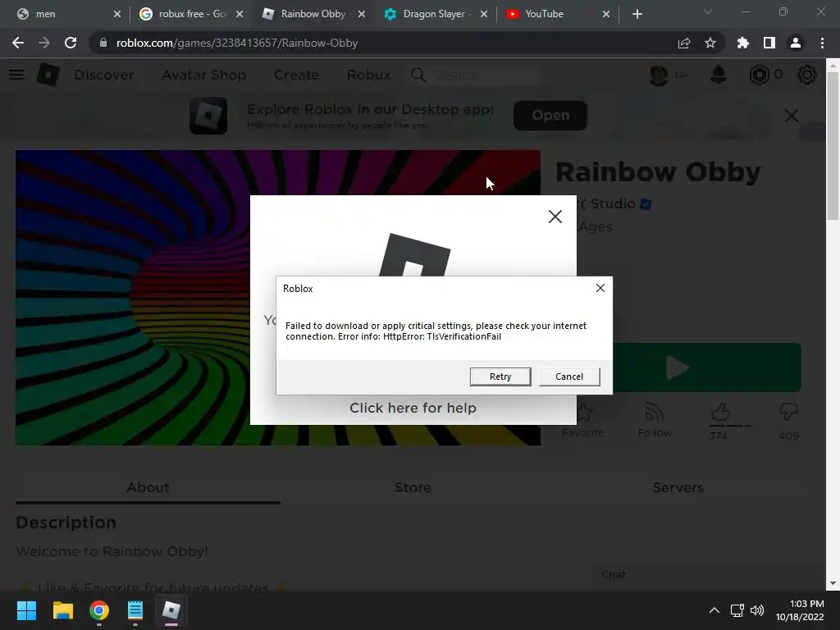Close the Roblox error dialog with its X
Viewport: 840px width, 630px height.
(600, 288)
